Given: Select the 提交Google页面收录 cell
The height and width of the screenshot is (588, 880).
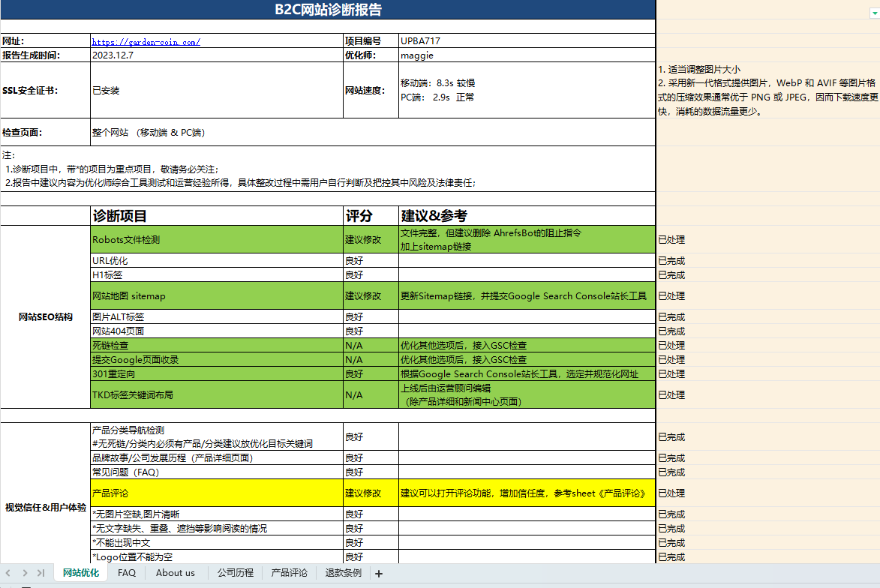Looking at the screenshot, I should pyautogui.click(x=217, y=360).
